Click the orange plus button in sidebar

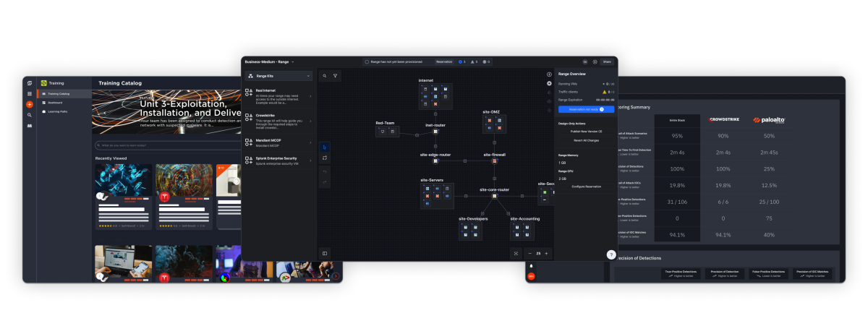tap(30, 104)
